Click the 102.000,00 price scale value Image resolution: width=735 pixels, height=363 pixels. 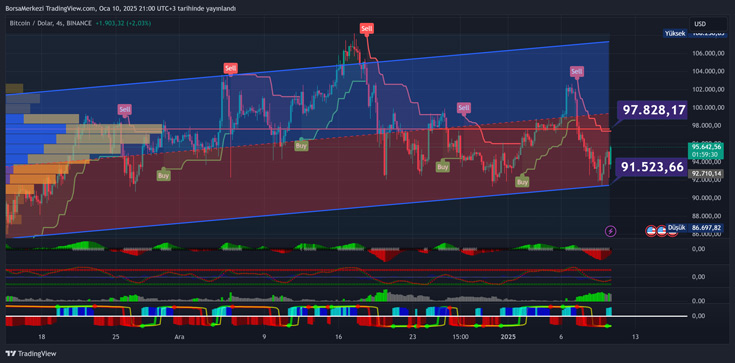707,89
